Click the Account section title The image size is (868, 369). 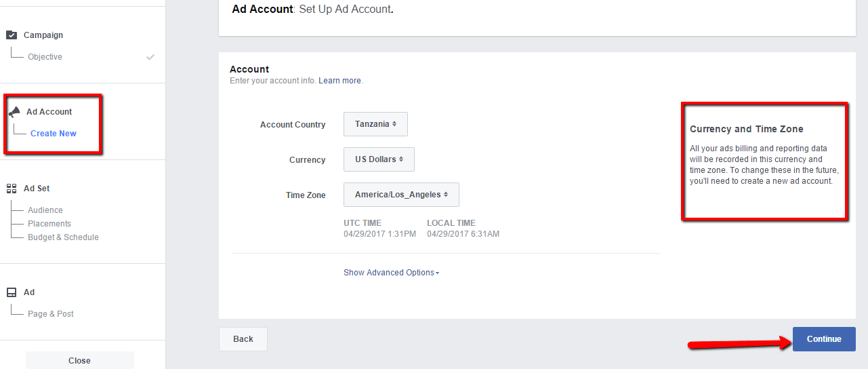coord(249,69)
